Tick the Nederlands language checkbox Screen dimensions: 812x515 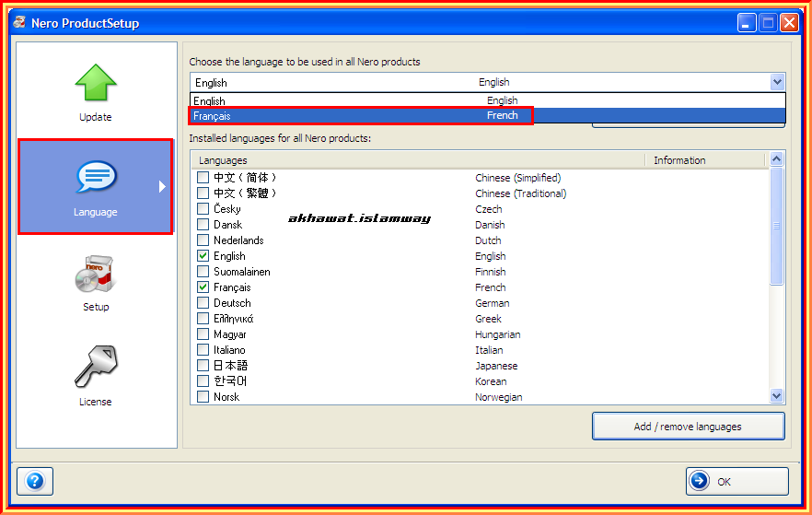pos(203,240)
